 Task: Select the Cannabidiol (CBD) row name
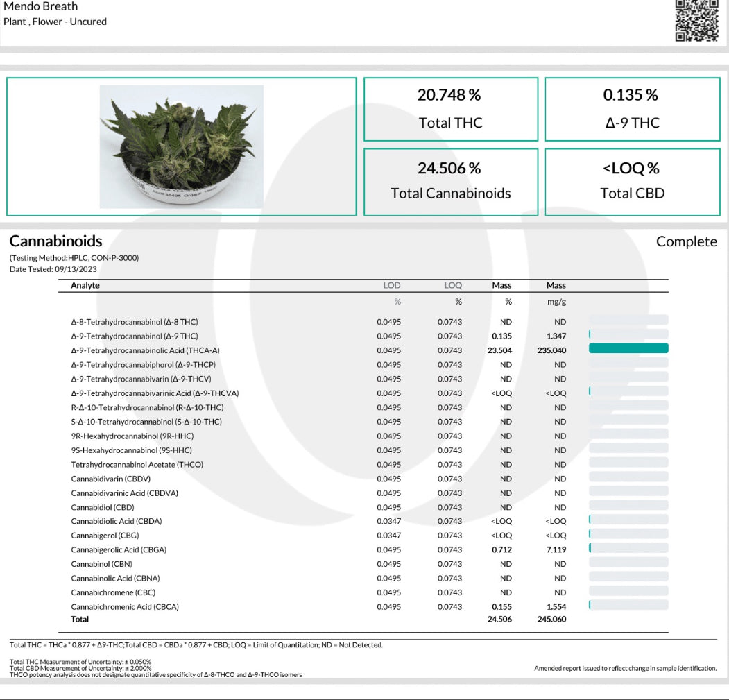[x=103, y=507]
